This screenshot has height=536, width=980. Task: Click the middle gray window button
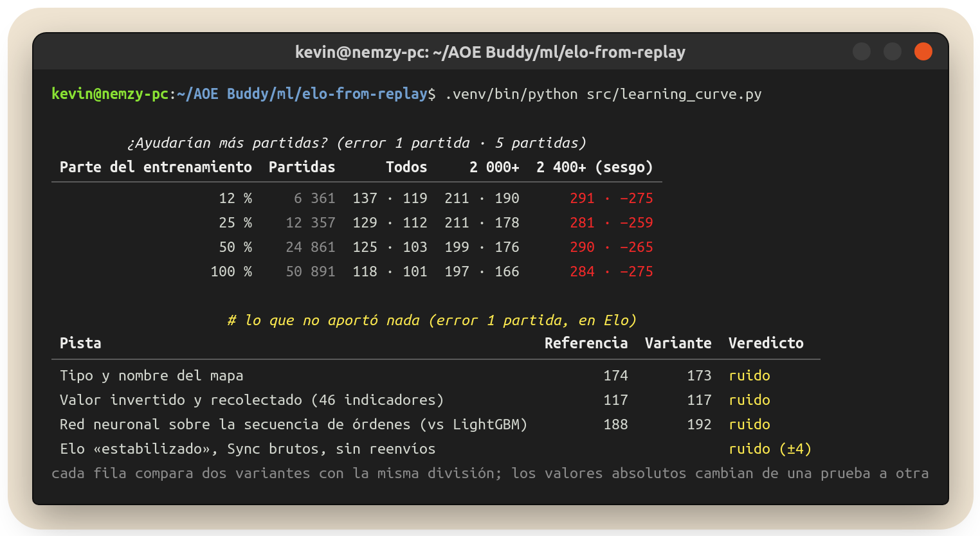click(x=893, y=51)
